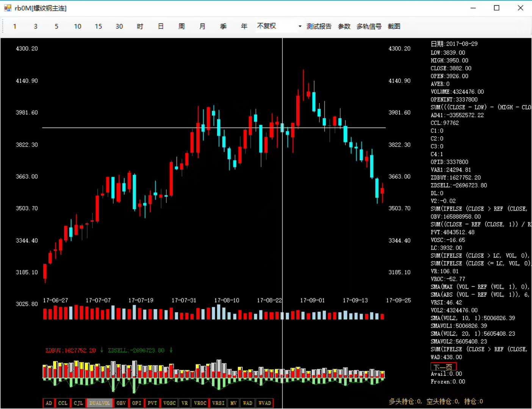The height and width of the screenshot is (409, 532).
Task: Open the 参数 parameters settings
Action: click(344, 26)
